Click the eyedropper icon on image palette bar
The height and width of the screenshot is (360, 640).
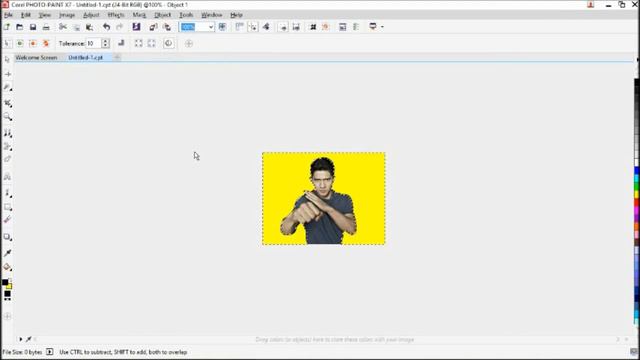click(x=29, y=339)
